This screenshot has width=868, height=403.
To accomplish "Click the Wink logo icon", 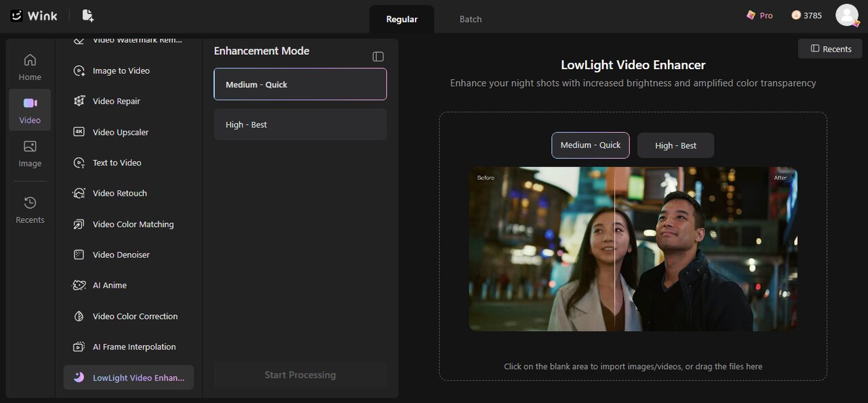I will [x=17, y=16].
